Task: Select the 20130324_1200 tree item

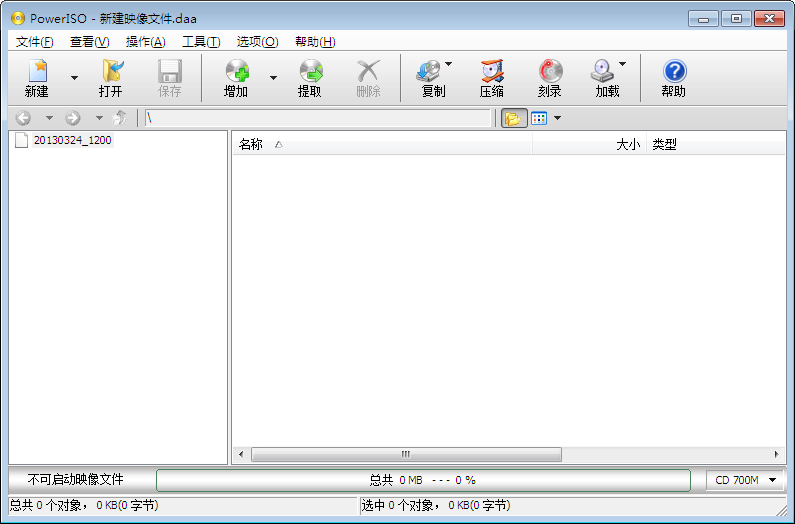Action: 73,140
